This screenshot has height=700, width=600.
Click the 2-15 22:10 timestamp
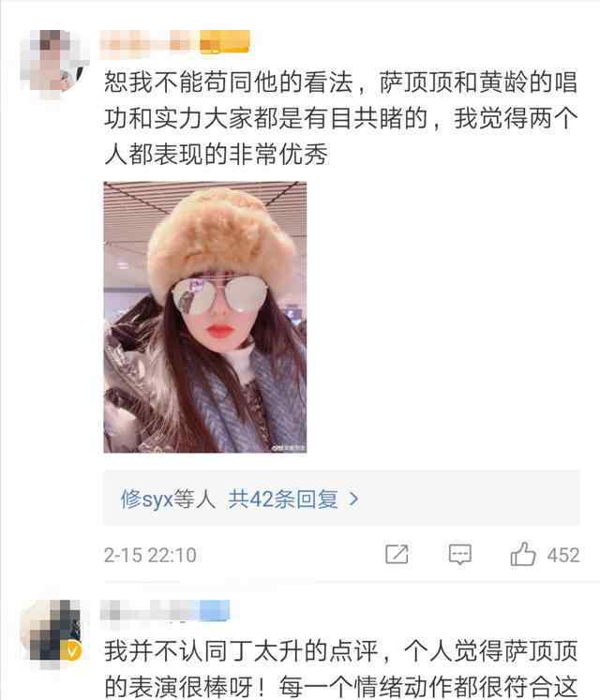tap(150, 556)
